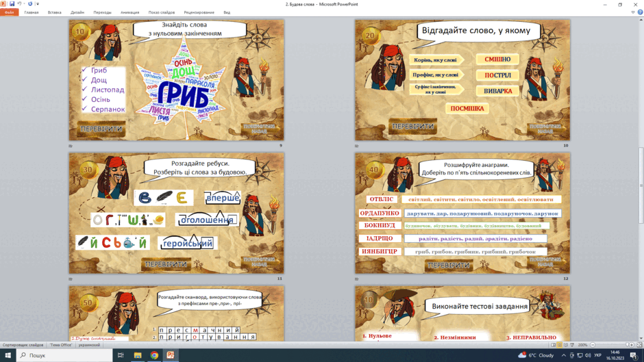Switch to the Вид ribbon tab

click(x=227, y=12)
